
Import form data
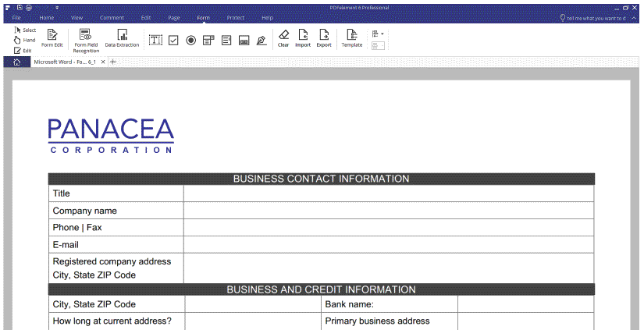(x=303, y=38)
